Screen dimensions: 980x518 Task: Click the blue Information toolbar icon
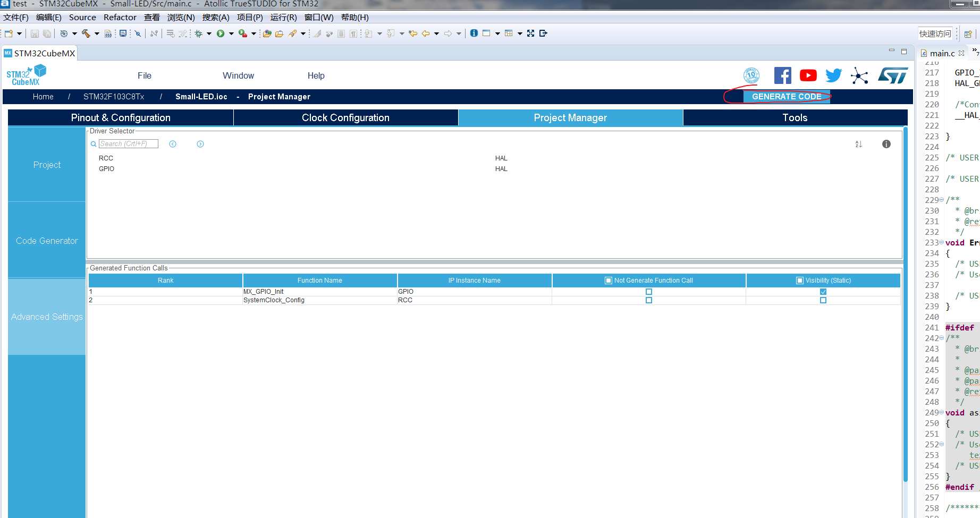point(474,33)
